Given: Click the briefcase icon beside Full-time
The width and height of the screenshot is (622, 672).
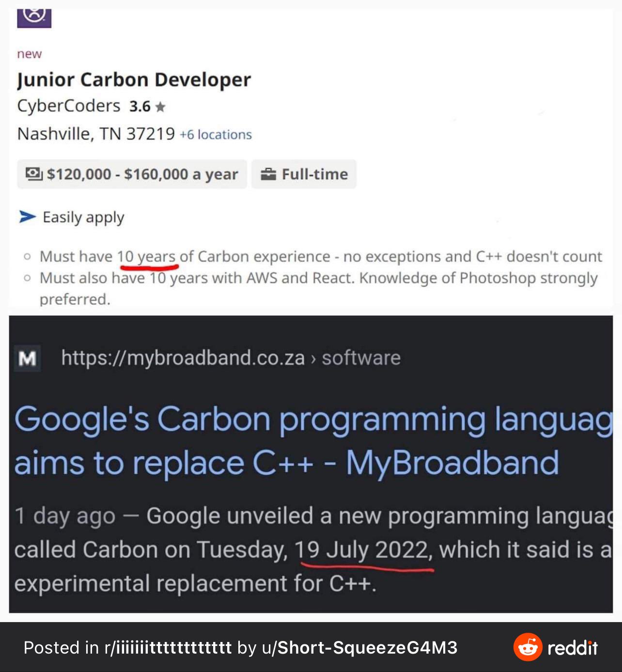Looking at the screenshot, I should (x=268, y=174).
